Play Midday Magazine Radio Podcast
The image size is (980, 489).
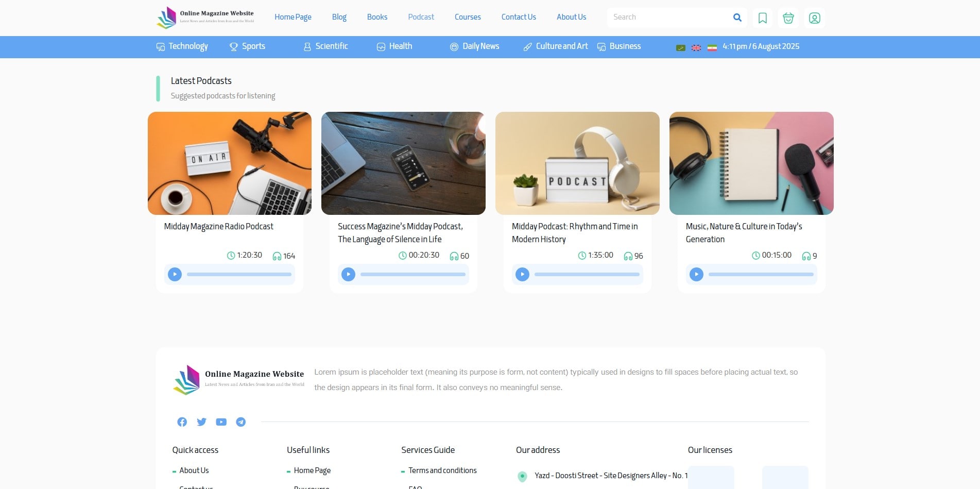click(175, 274)
